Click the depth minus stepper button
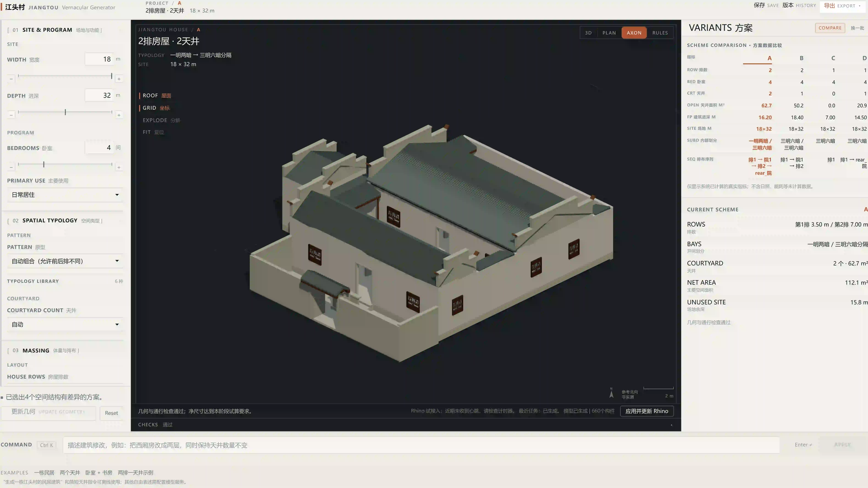 click(x=11, y=115)
